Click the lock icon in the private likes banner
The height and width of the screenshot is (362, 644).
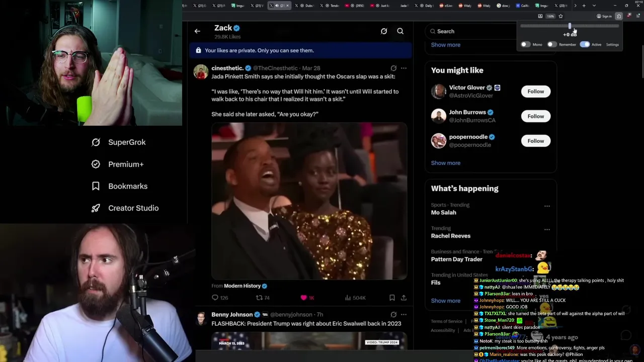click(198, 50)
